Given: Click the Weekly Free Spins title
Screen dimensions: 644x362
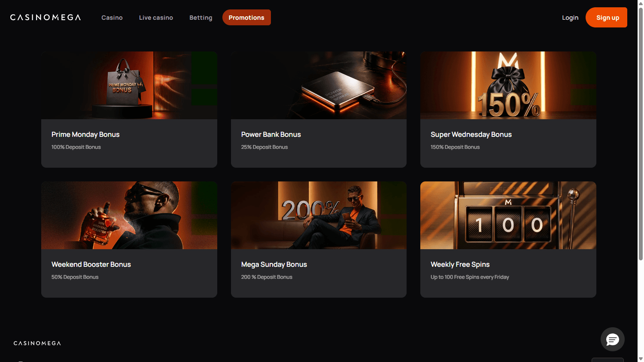Looking at the screenshot, I should tap(460, 265).
